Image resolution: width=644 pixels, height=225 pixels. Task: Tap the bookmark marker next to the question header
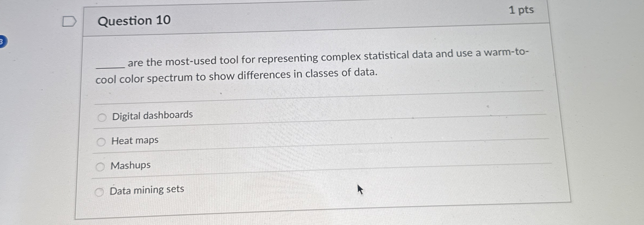click(x=70, y=22)
